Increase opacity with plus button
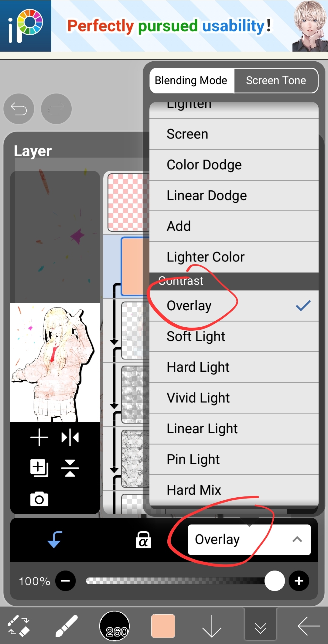 [299, 581]
